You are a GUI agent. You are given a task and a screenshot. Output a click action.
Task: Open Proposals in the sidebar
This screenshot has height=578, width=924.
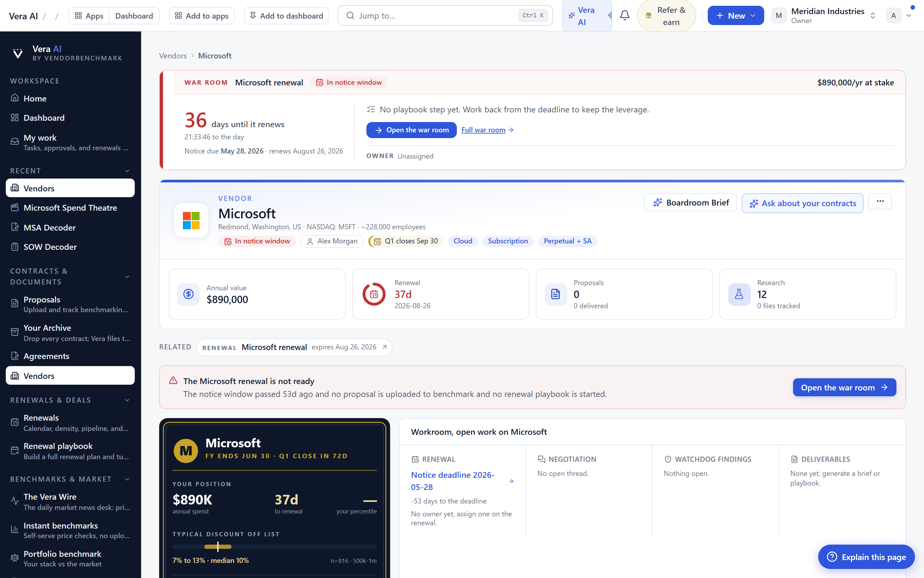70,304
